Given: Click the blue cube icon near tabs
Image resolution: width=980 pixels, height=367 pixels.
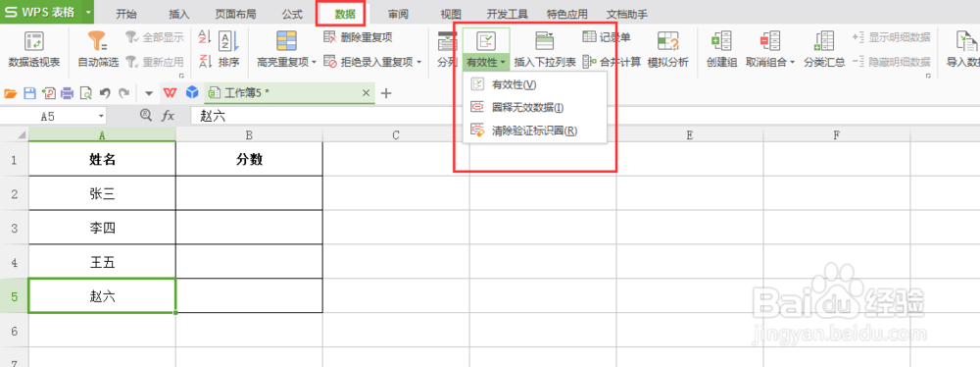Looking at the screenshot, I should tap(192, 92).
